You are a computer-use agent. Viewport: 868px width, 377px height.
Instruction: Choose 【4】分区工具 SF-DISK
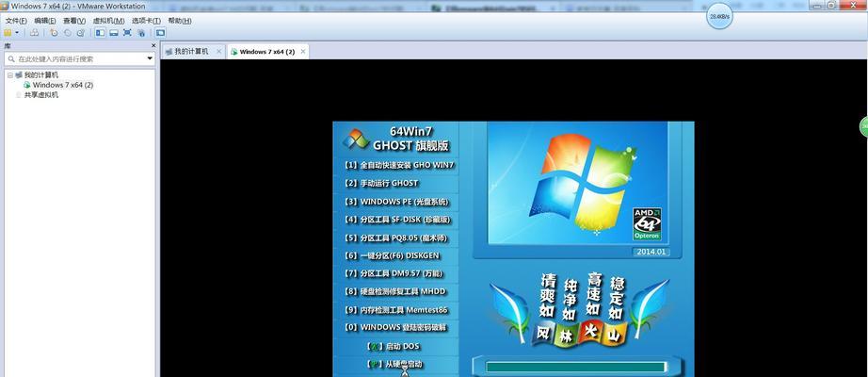pos(397,220)
